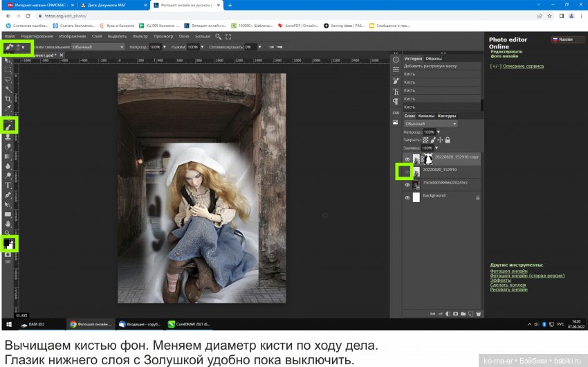Open smoothing (Оптимизировать) dropdown arrow
Viewport: 588px width, 367px height.
(259, 47)
